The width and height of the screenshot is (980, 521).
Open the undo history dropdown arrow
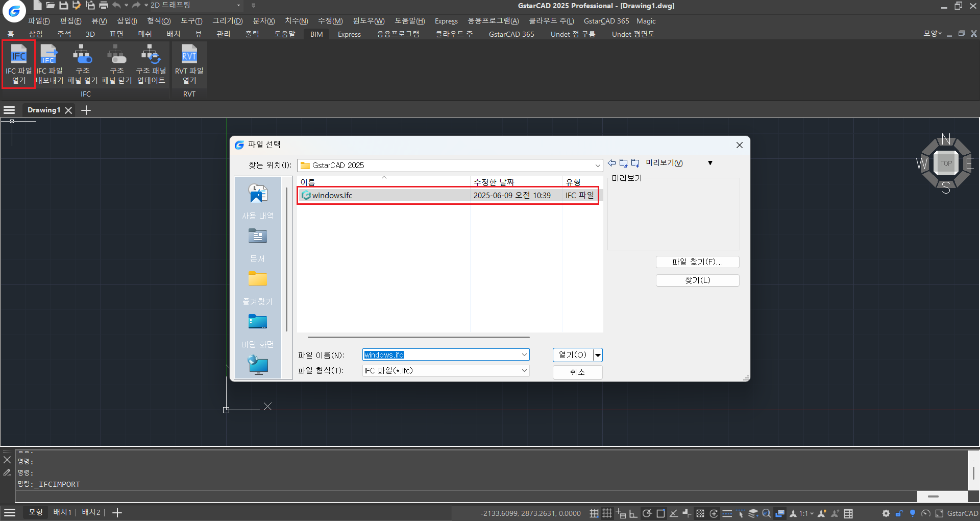coord(126,6)
